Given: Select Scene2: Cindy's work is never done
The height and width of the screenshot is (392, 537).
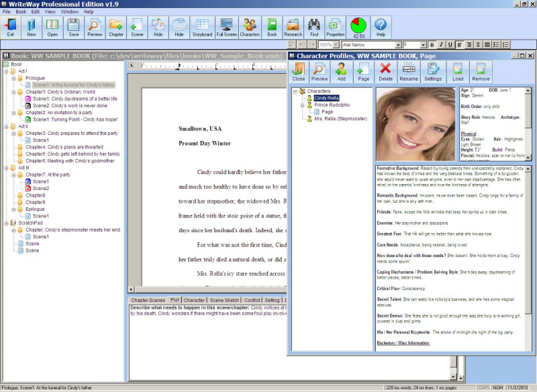Looking at the screenshot, I should (x=70, y=106).
